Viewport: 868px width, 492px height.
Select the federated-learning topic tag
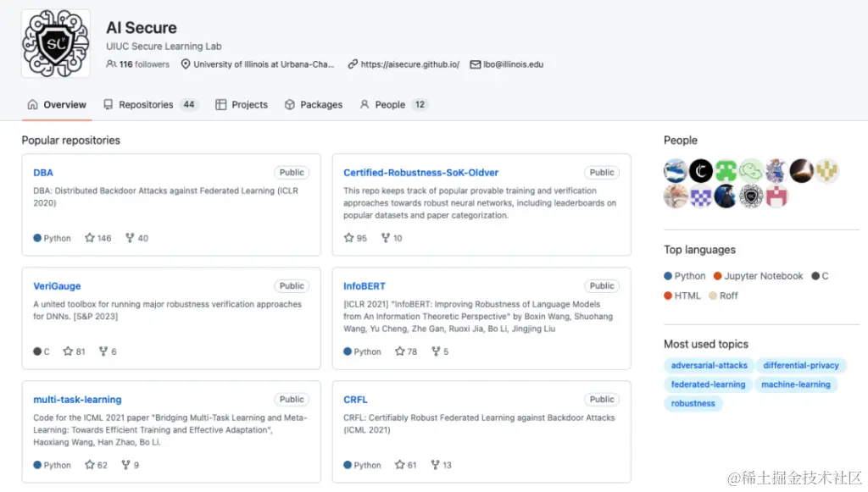(708, 384)
